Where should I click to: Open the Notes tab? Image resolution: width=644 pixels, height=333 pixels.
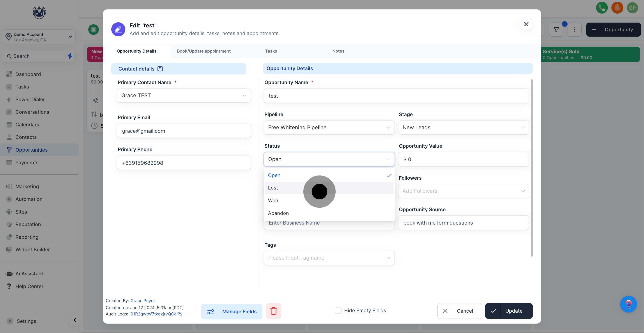coord(338,51)
